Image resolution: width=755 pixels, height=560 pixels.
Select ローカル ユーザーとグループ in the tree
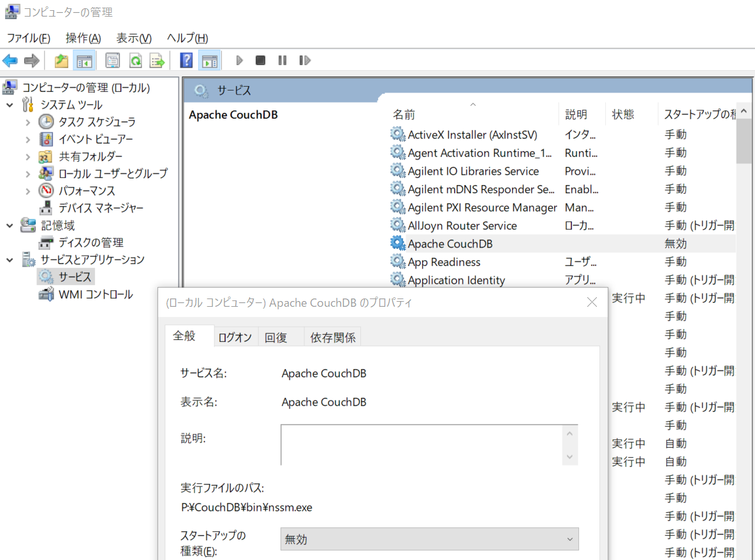coord(113,173)
